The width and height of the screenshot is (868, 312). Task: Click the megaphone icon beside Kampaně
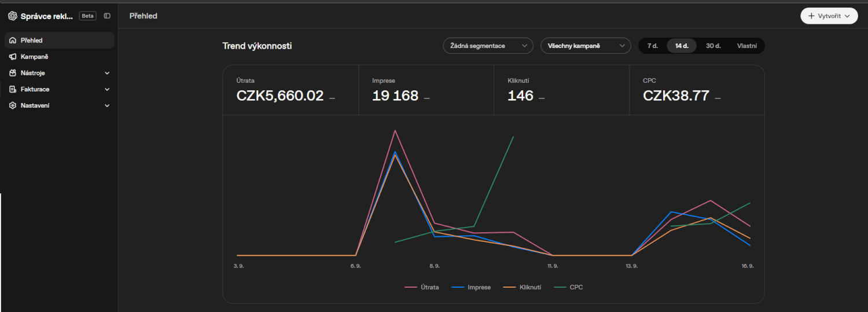click(13, 57)
